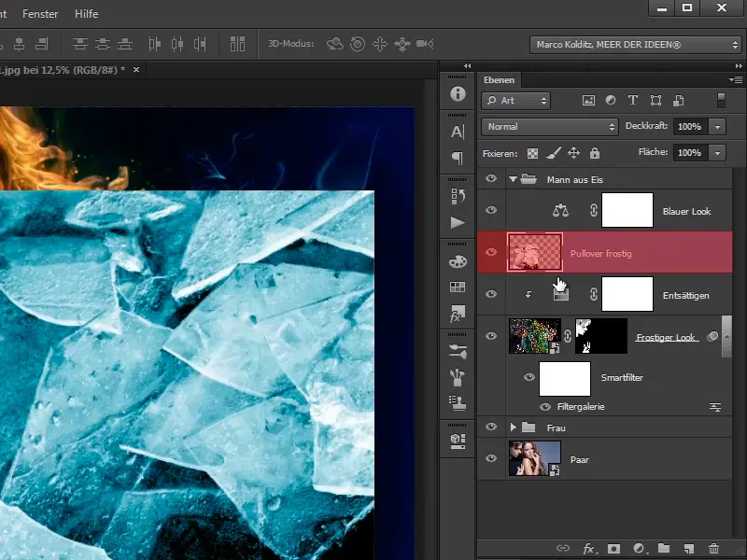
Task: Open the Color palette panel icon
Action: click(458, 261)
